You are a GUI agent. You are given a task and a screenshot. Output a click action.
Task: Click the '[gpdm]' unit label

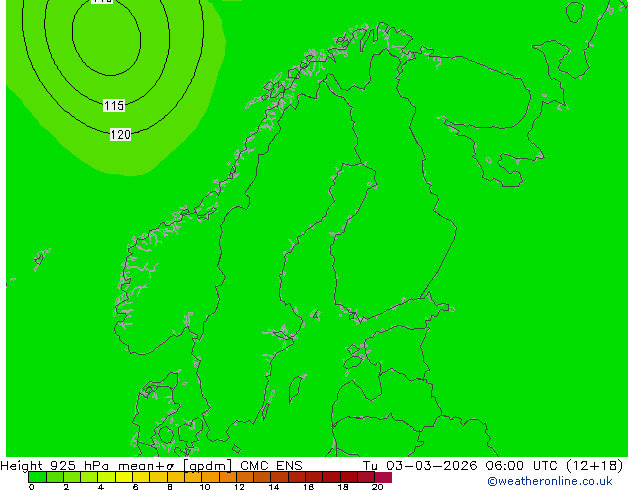[x=207, y=466]
